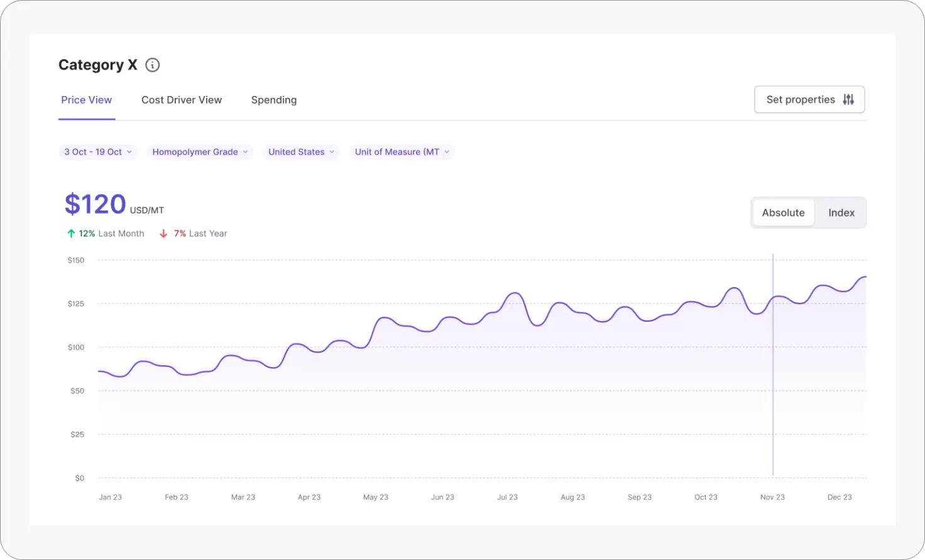Switch chart to Absolute mode
Viewport: 925px width, 560px height.
783,212
